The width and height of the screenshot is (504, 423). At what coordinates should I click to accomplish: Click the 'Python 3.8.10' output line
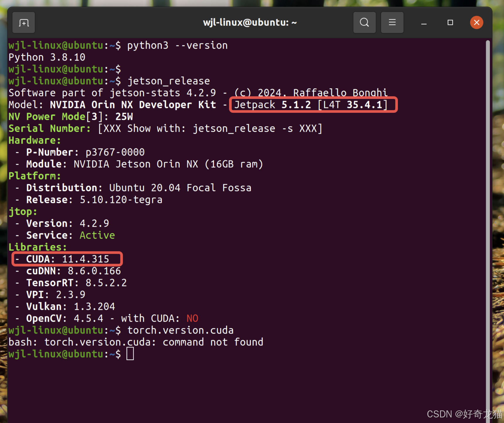click(47, 57)
